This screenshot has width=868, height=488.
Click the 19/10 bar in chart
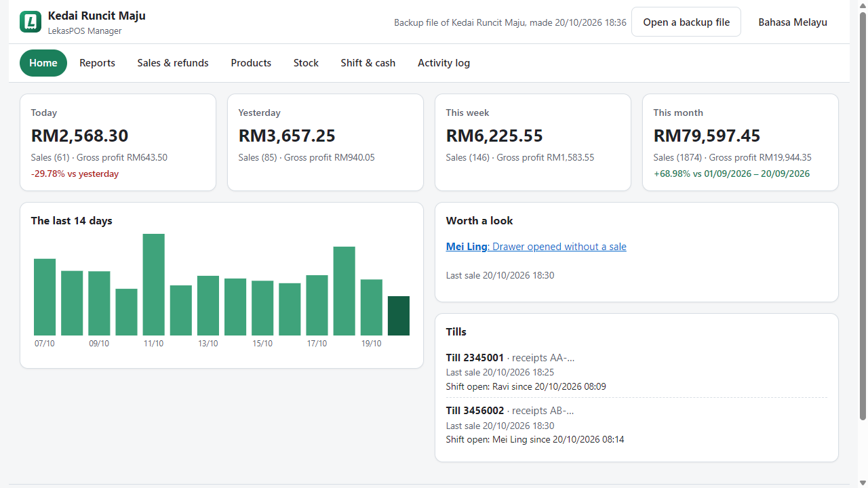click(372, 308)
